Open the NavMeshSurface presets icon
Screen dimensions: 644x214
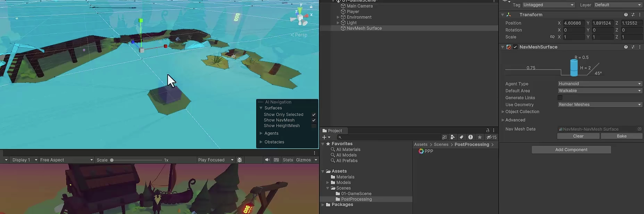[633, 47]
